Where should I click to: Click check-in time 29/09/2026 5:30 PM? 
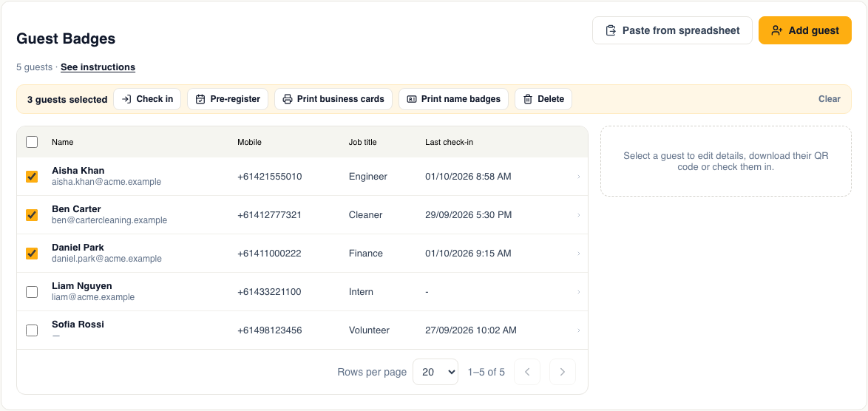pyautogui.click(x=468, y=214)
